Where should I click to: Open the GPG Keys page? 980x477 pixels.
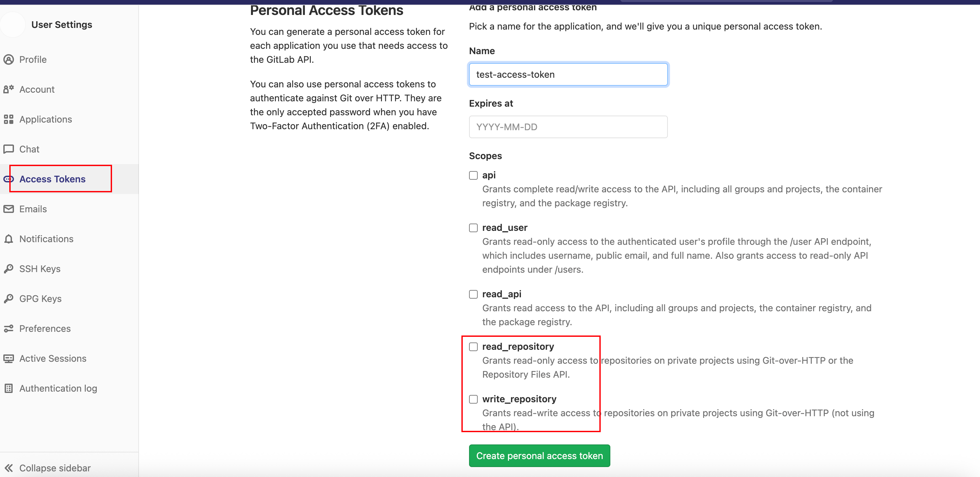[x=40, y=299]
